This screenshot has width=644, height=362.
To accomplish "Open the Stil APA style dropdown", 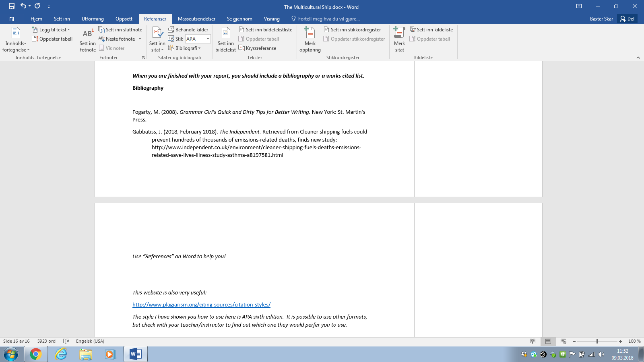I will pyautogui.click(x=208, y=39).
